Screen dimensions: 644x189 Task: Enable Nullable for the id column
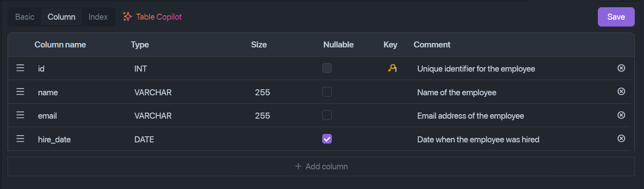[x=327, y=68]
